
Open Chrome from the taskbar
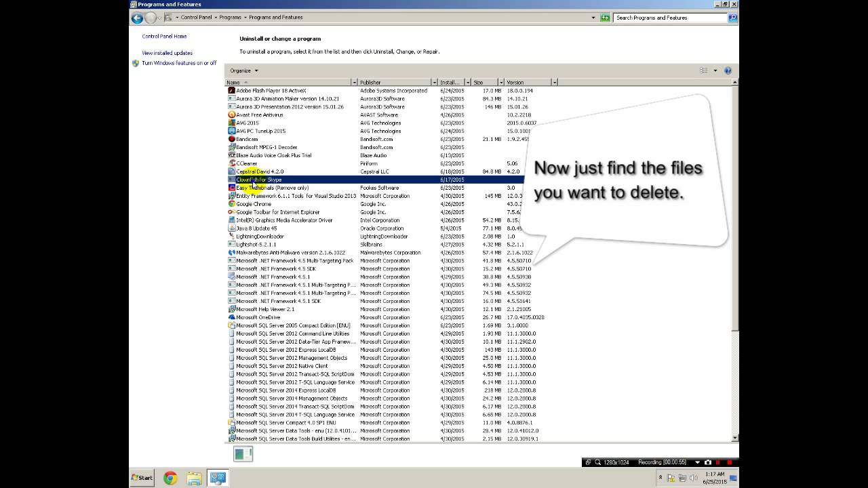coord(170,479)
